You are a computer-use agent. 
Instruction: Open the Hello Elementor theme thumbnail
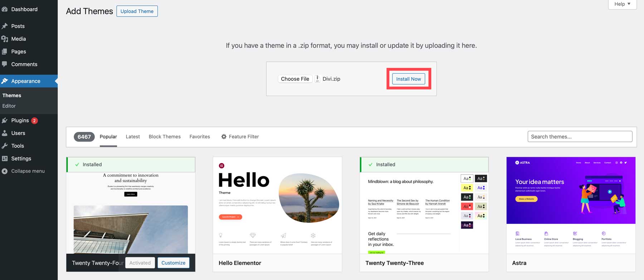(277, 206)
